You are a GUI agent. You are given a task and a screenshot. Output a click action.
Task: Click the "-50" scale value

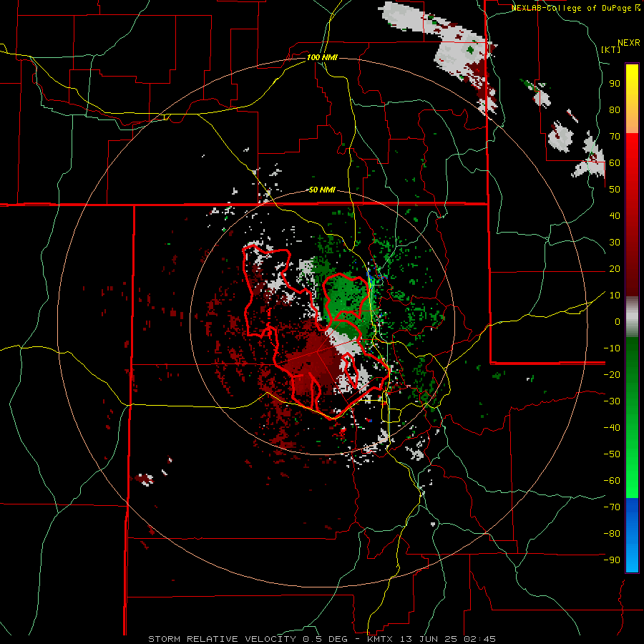coord(612,454)
